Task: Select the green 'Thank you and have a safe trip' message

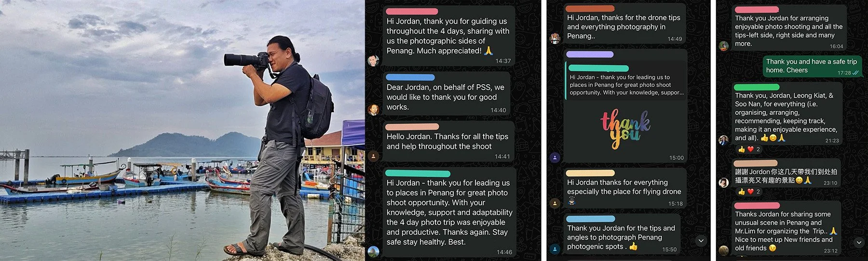Action: point(812,66)
